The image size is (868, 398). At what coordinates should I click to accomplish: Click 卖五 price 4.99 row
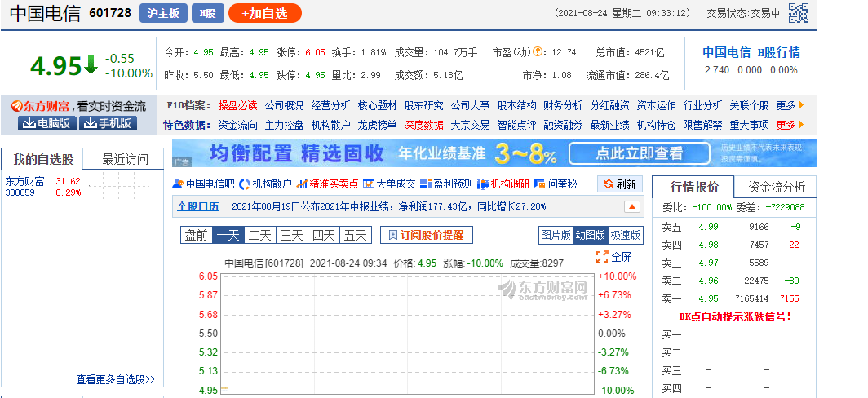(733, 227)
